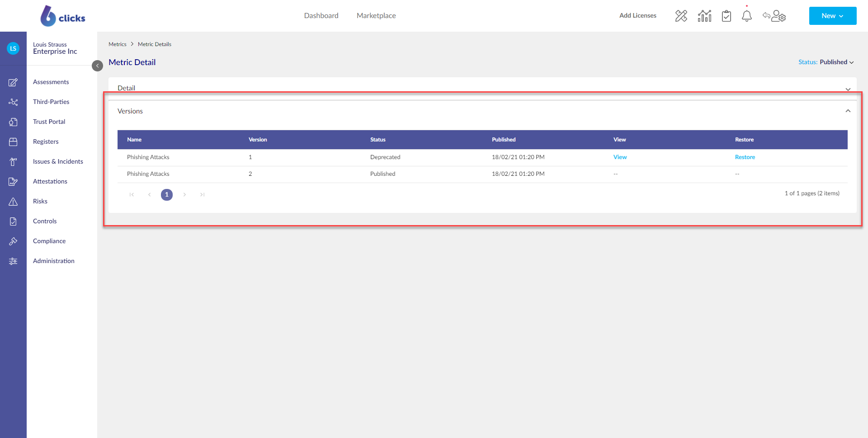The height and width of the screenshot is (438, 868).
Task: Open Compliance menu item
Action: (49, 241)
